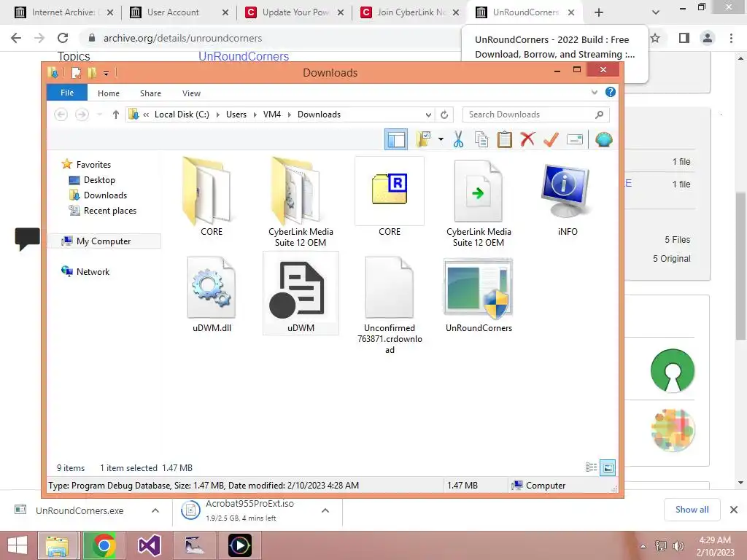Select My Computer in navigation pane
Image resolution: width=747 pixels, height=560 pixels.
(x=104, y=241)
